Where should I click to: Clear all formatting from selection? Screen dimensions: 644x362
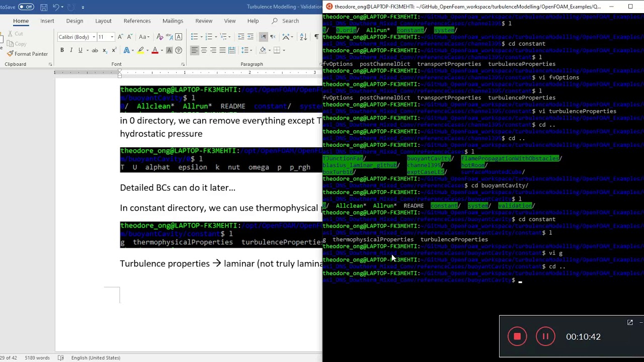pos(160,37)
